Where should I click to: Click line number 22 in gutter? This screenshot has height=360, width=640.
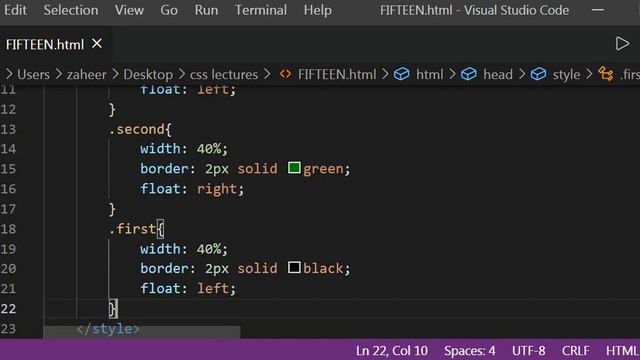pyautogui.click(x=8, y=309)
